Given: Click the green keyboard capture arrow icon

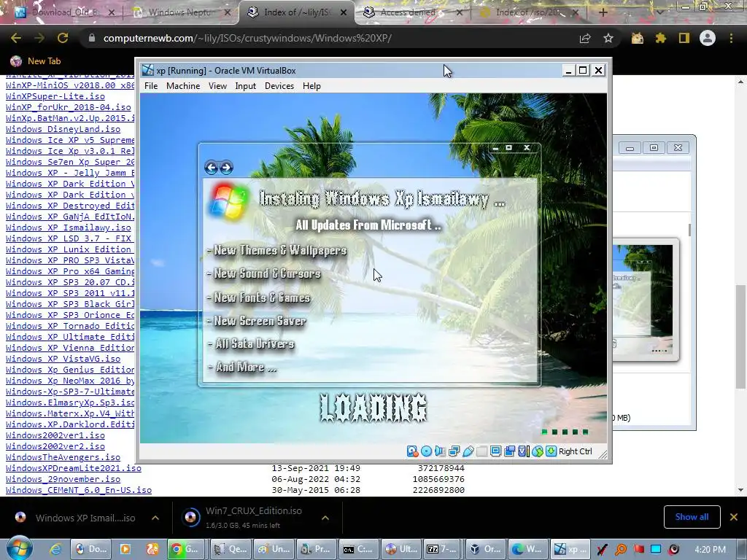Looking at the screenshot, I should tap(551, 451).
